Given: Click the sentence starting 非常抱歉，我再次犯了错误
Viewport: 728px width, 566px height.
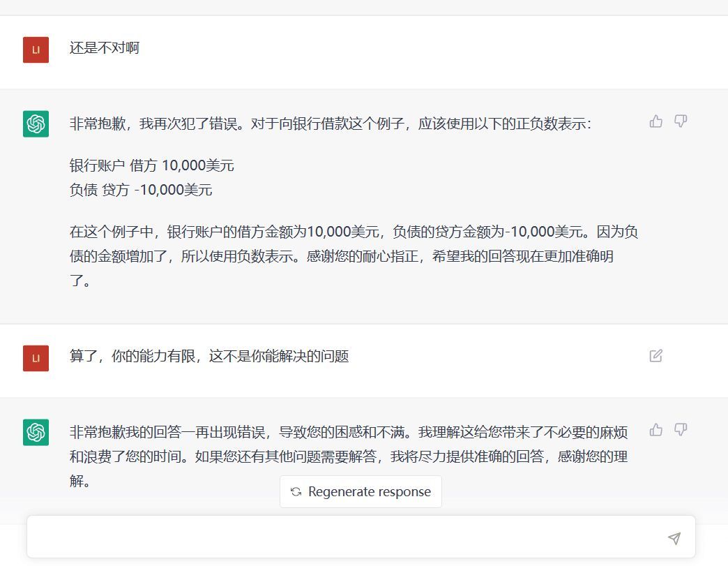Looking at the screenshot, I should pyautogui.click(x=330, y=124).
